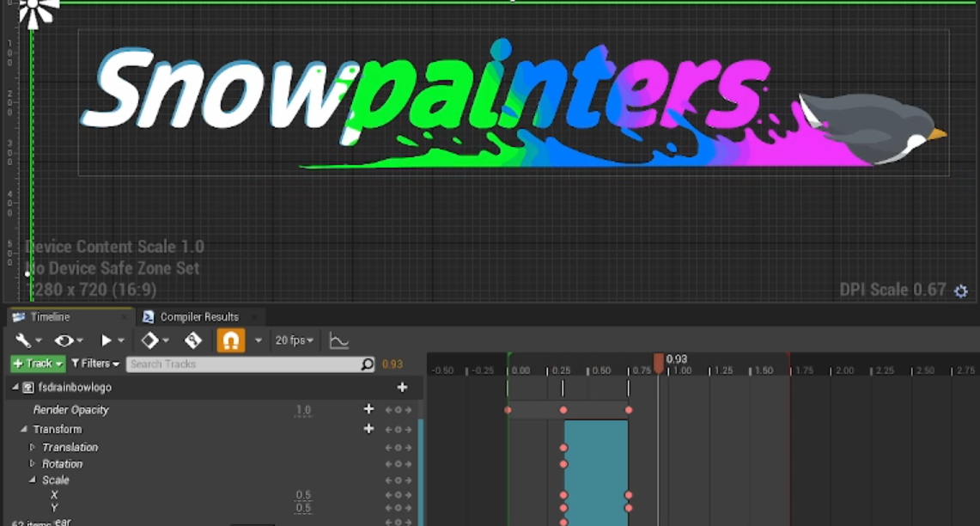Collapse the Scale track

tap(33, 480)
